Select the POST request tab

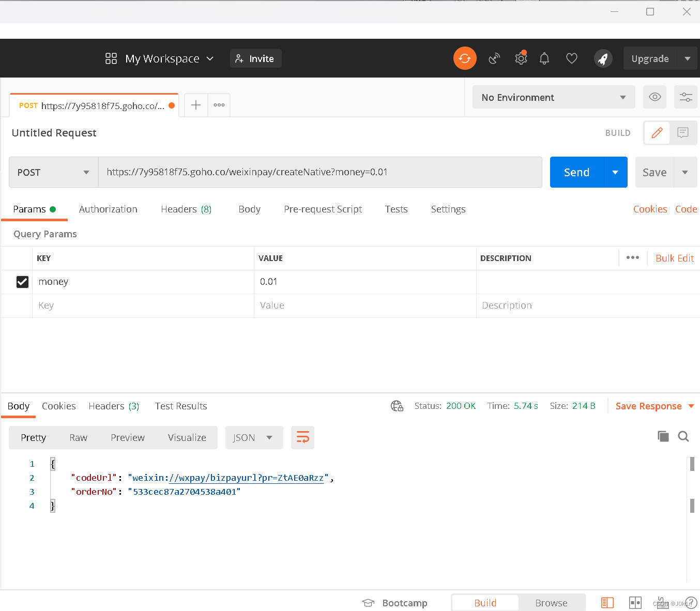point(94,105)
